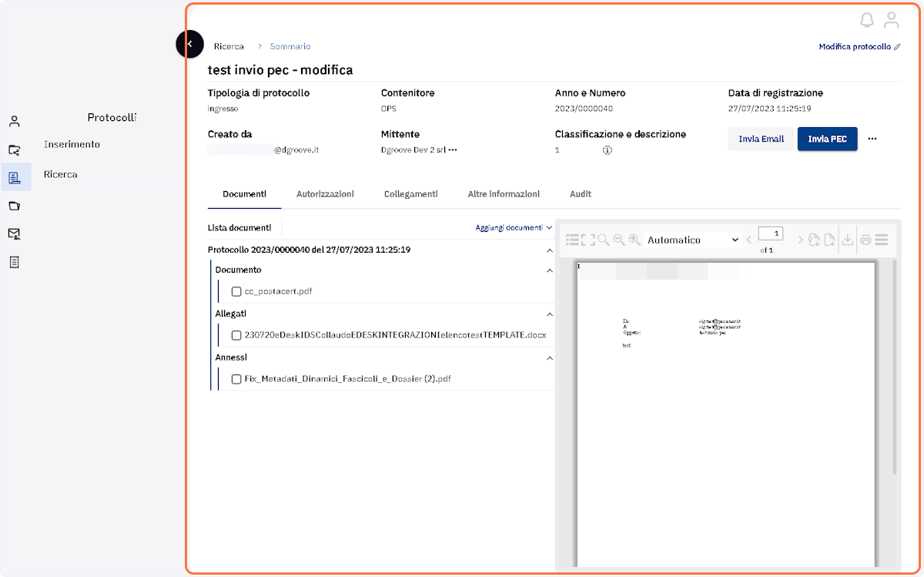
Task: Open the Automatico zoom dropdown
Action: pyautogui.click(x=692, y=240)
